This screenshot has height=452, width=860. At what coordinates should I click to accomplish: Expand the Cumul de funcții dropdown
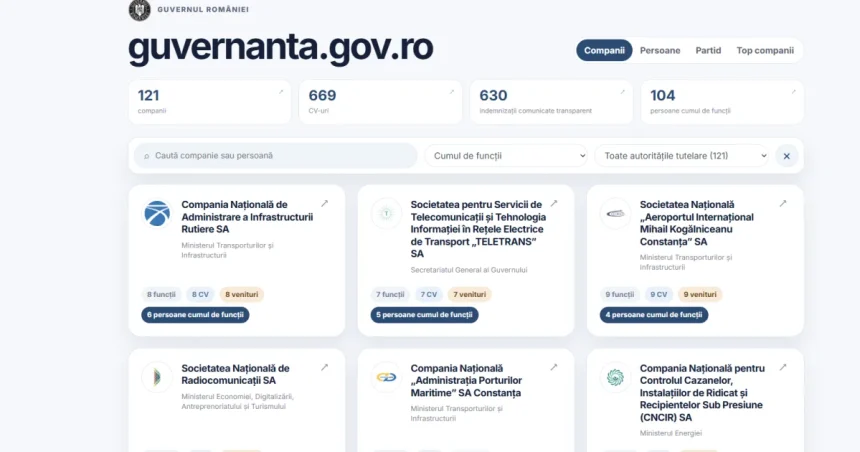(x=506, y=156)
